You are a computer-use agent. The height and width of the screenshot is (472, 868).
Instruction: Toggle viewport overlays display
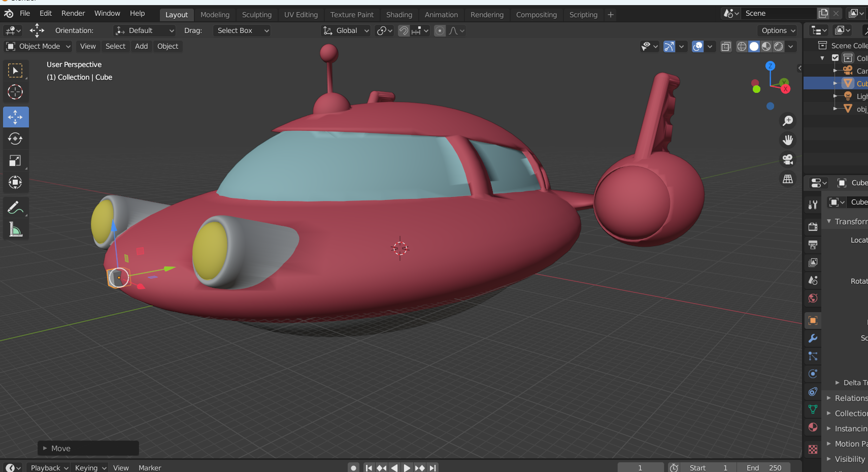point(698,46)
